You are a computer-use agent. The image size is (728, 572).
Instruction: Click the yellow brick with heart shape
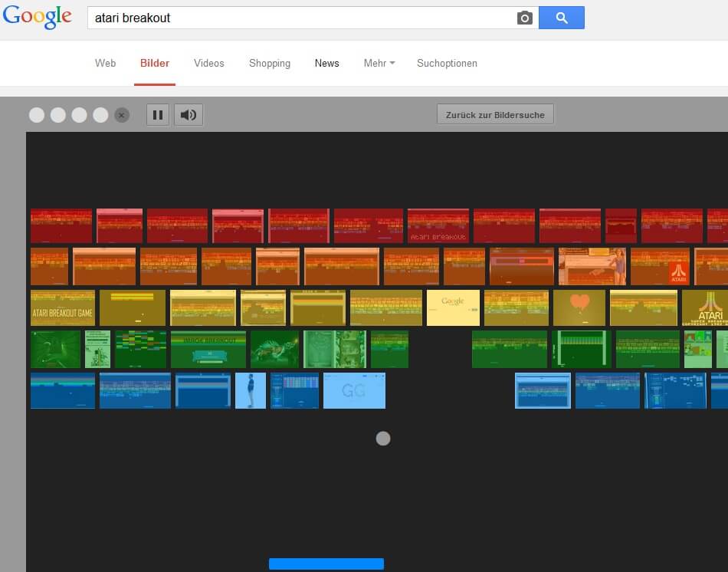[579, 307]
